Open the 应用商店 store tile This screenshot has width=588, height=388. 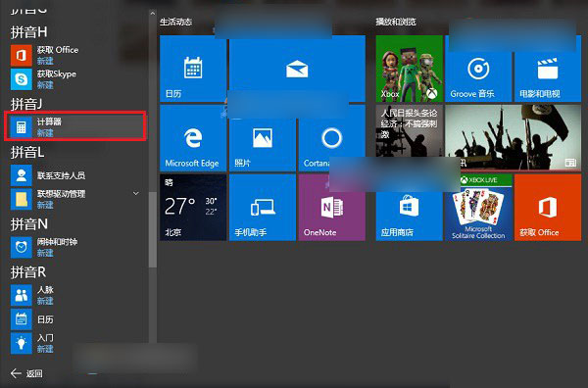409,208
